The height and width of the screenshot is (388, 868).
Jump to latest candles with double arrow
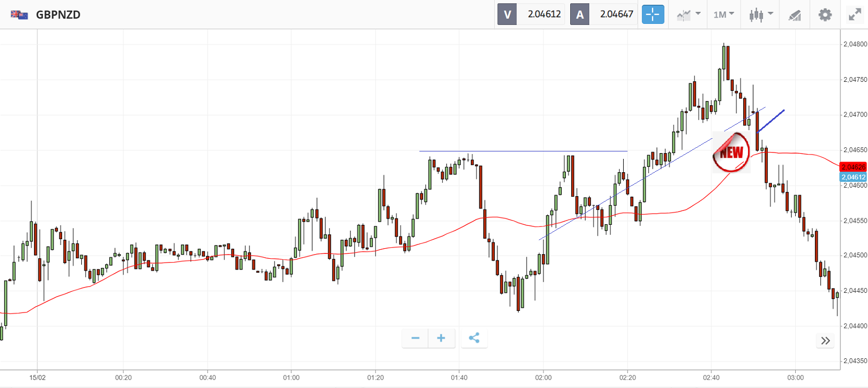tap(825, 341)
